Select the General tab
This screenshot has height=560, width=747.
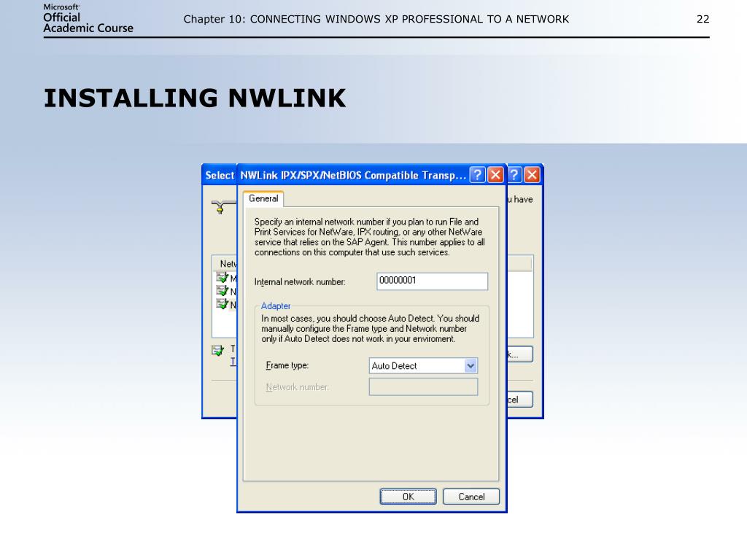(263, 198)
